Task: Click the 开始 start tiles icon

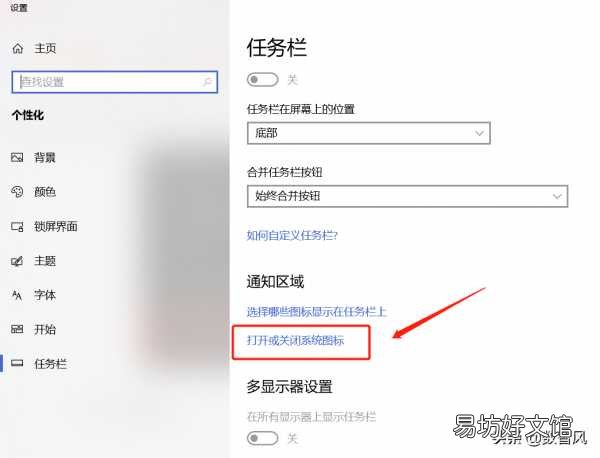Action: click(x=17, y=329)
